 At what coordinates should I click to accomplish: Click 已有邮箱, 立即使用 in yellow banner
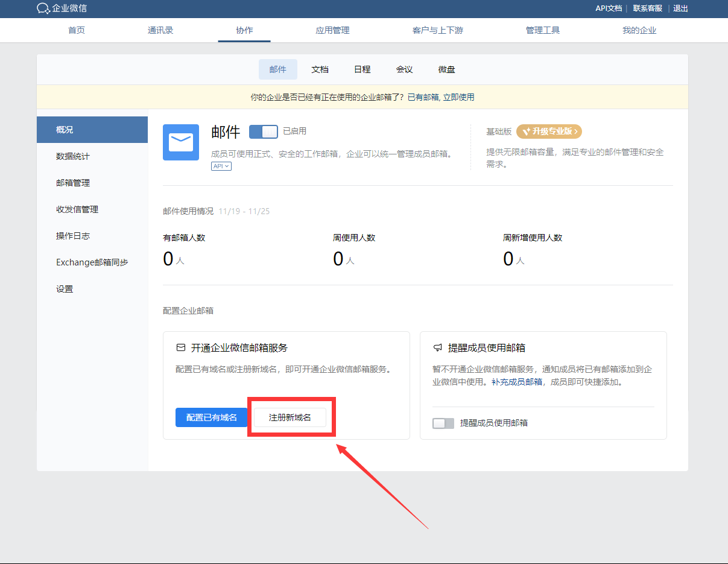[441, 97]
